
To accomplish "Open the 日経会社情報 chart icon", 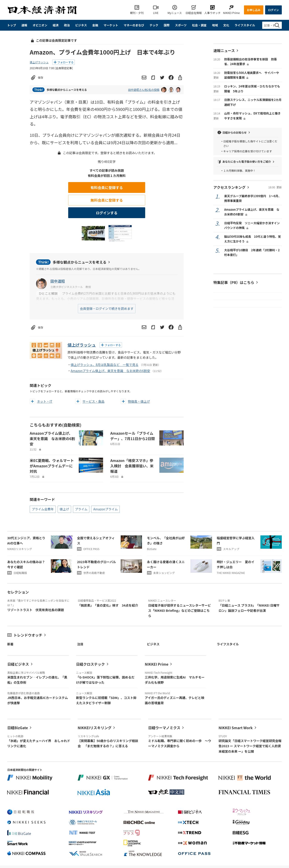I will 193,7.
